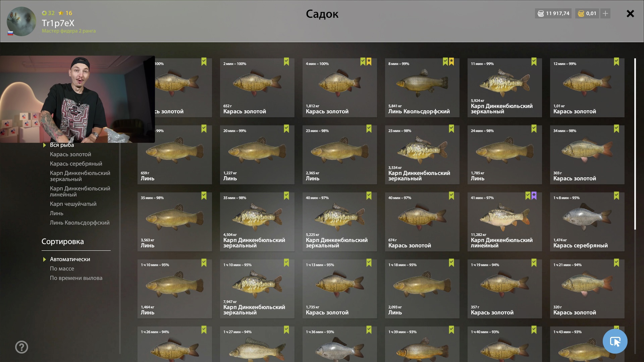Viewport: 644px width, 362px height.
Task: Click the player avatar picture
Action: click(x=21, y=21)
